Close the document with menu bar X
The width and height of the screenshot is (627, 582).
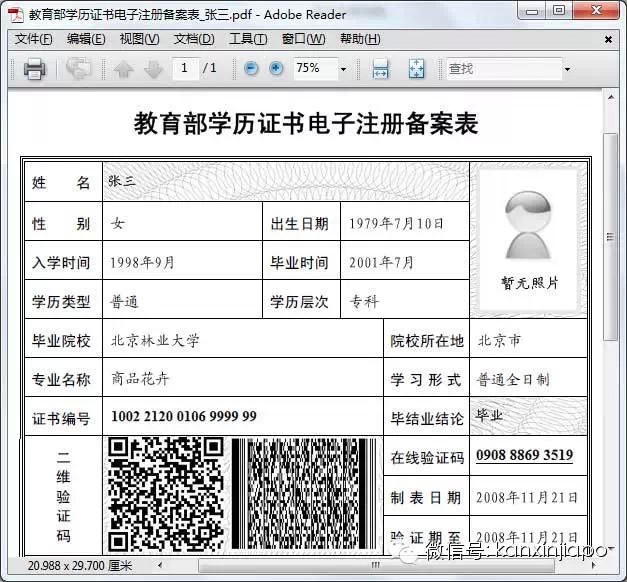[608, 40]
